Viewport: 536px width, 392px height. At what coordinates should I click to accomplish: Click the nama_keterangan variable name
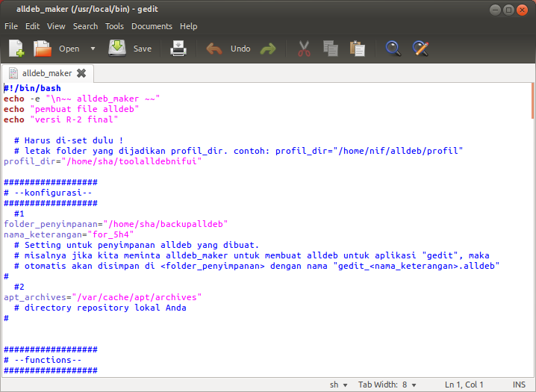coord(43,234)
